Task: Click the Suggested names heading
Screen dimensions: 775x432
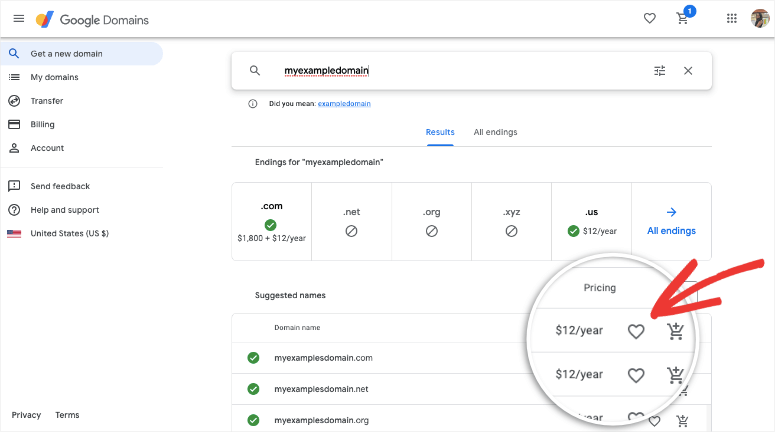Action: (x=290, y=295)
